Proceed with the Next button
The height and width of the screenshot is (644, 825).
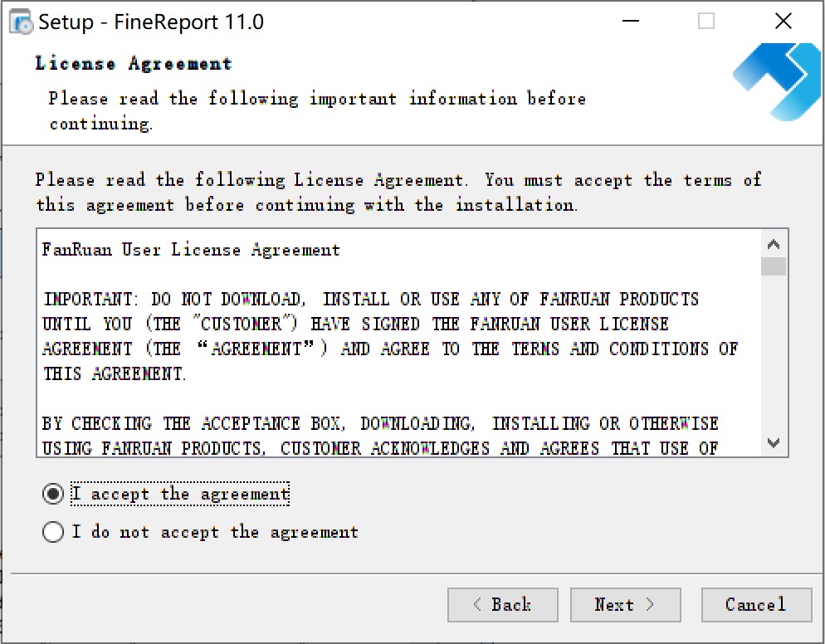point(625,605)
